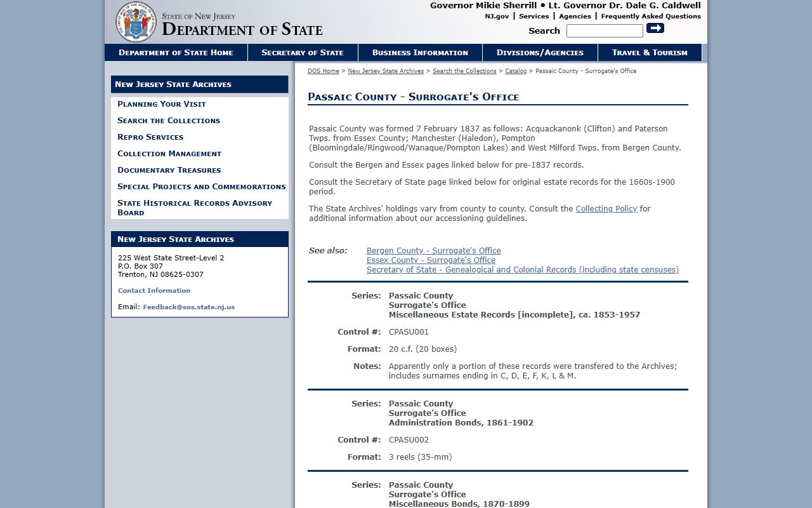This screenshot has width=812, height=508.
Task: Open Planning Your Visit sidebar item
Action: [162, 104]
